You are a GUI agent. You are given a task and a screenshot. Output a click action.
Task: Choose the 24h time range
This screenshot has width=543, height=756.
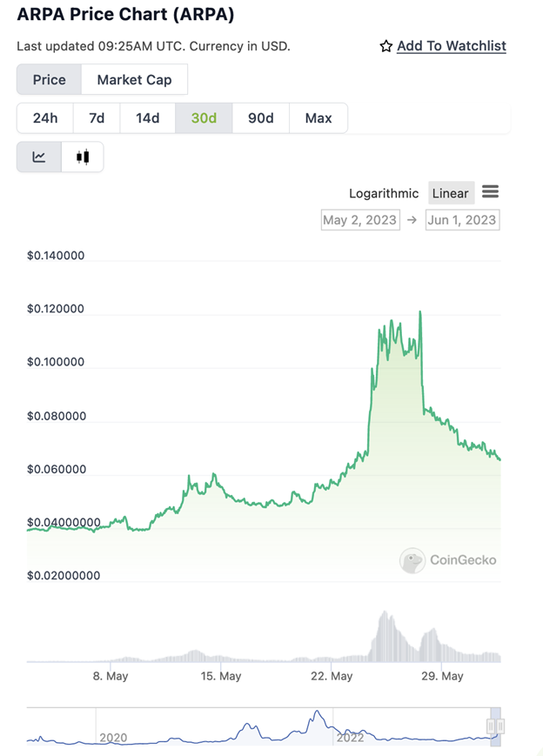[45, 118]
